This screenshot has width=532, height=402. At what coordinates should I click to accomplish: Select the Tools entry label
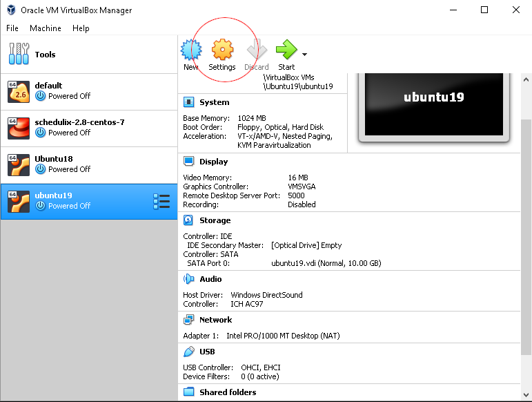(45, 55)
